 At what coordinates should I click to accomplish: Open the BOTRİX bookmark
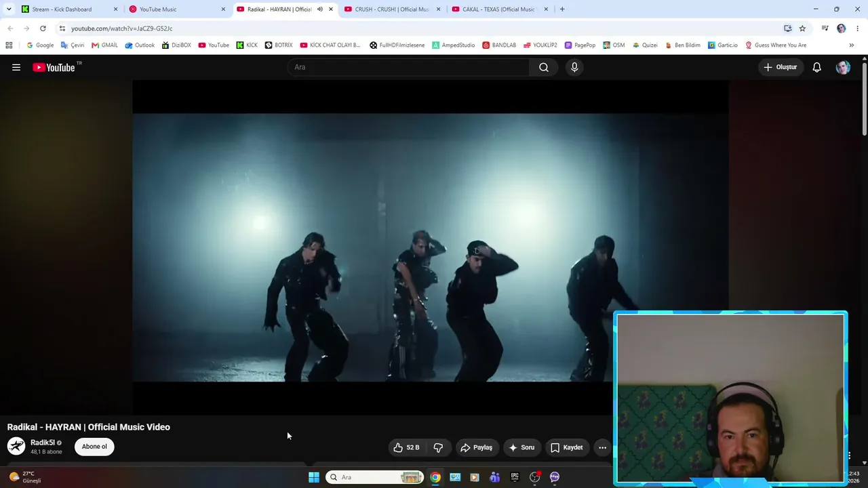pyautogui.click(x=279, y=45)
